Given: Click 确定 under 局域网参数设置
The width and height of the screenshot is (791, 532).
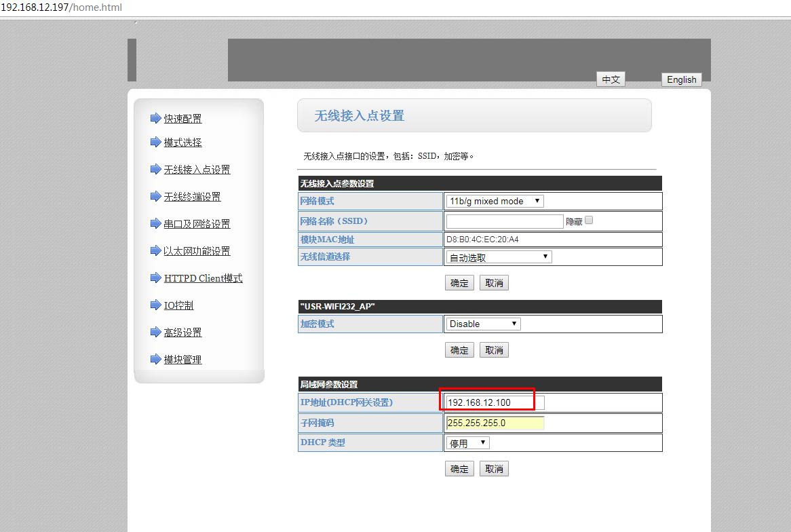Looking at the screenshot, I should click(459, 469).
